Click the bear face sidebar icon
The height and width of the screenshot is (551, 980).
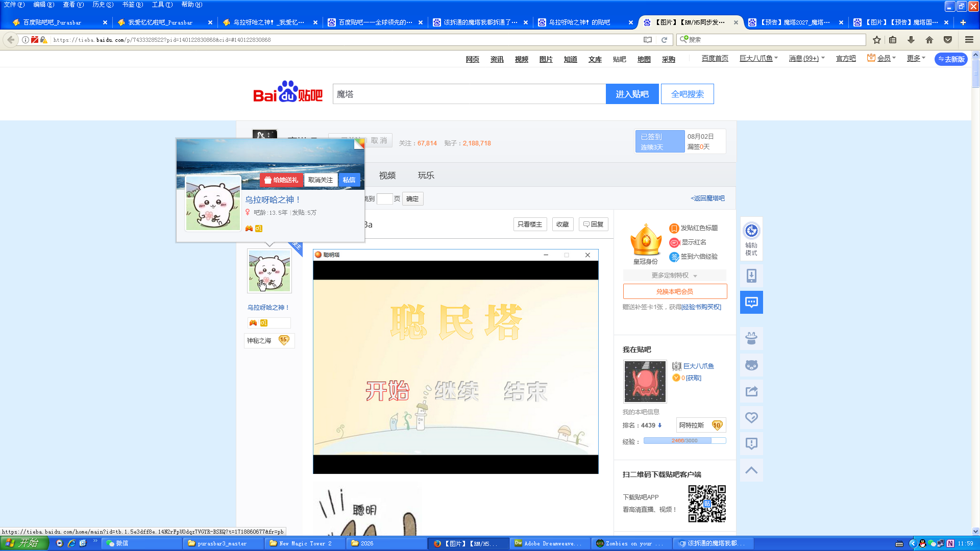751,365
